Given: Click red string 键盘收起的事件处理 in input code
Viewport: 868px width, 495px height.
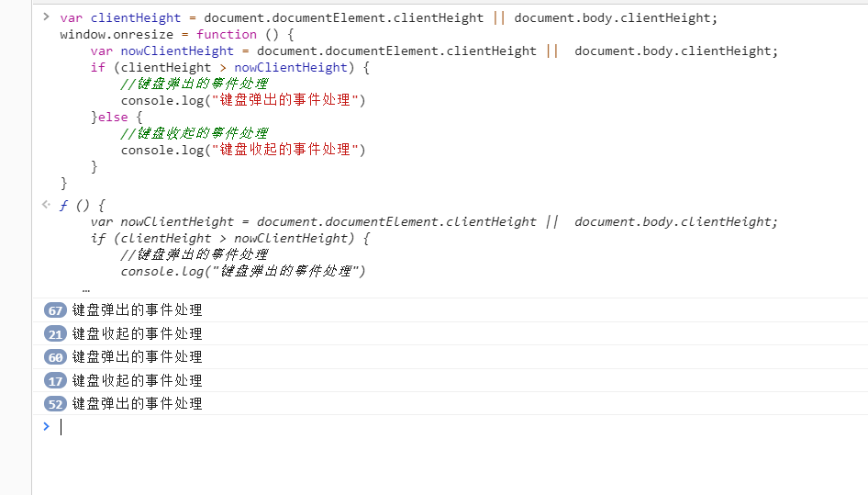Looking at the screenshot, I should pyautogui.click(x=285, y=150).
